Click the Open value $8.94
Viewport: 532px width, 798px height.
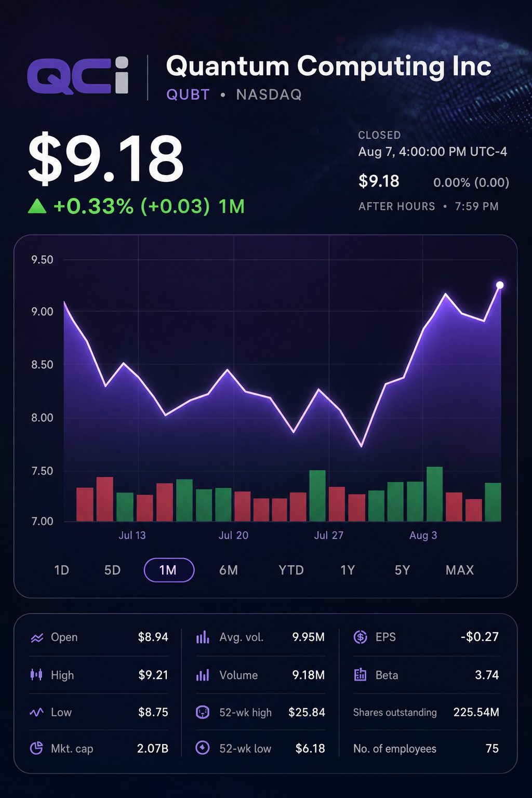153,637
